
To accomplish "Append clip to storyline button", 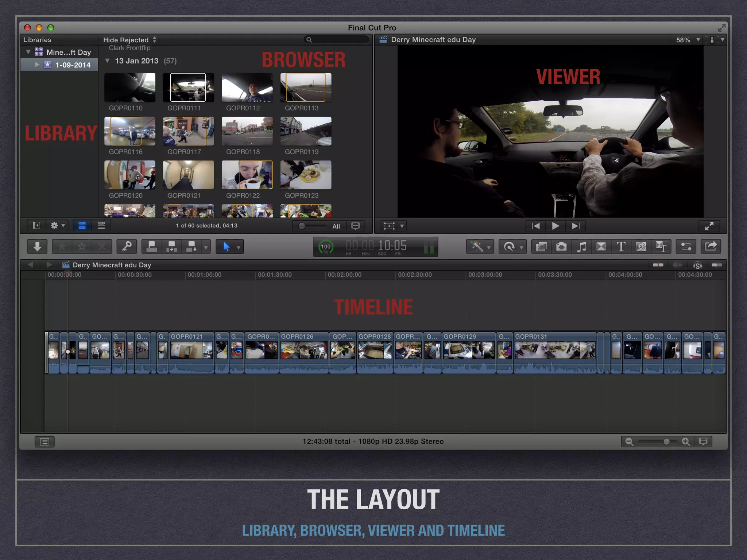I will 191,247.
